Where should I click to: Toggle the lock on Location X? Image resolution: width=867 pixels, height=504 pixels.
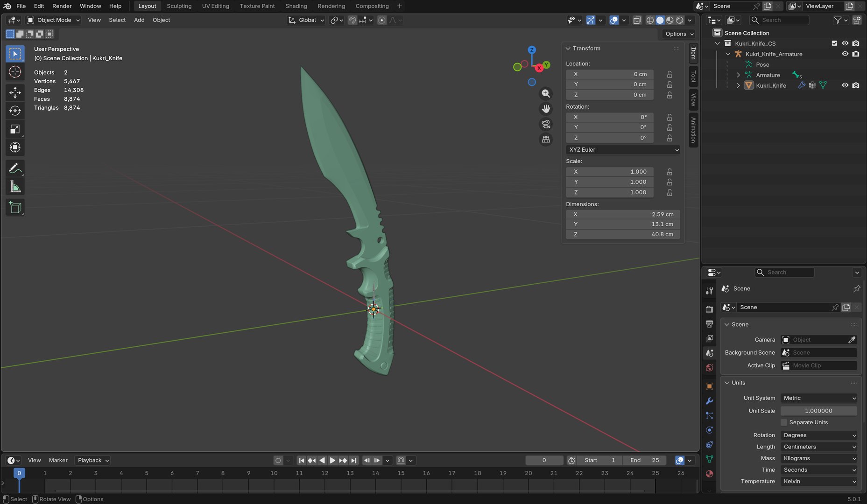(670, 74)
